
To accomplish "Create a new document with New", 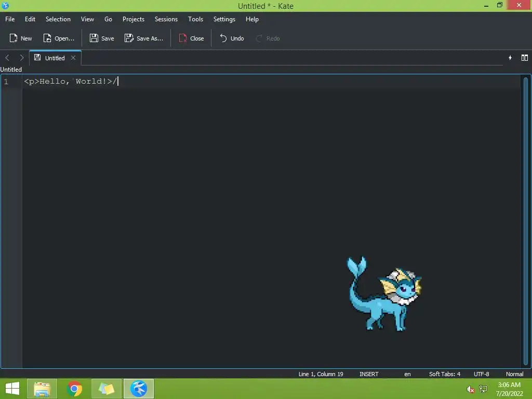I will pos(21,38).
